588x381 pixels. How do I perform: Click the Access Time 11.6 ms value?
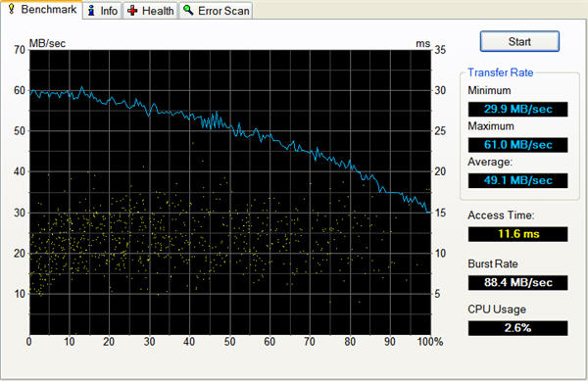pos(517,234)
